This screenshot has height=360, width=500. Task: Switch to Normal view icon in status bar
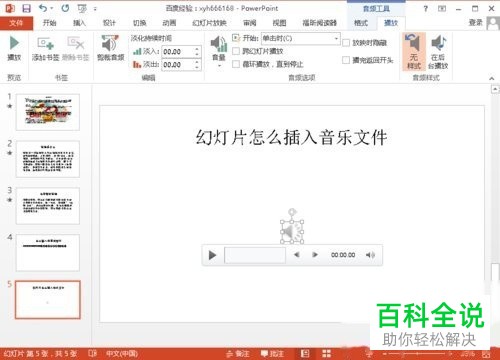pyautogui.click(x=305, y=354)
